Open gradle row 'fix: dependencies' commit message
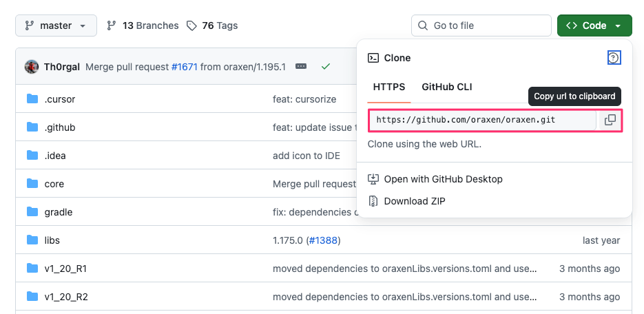 (x=315, y=212)
